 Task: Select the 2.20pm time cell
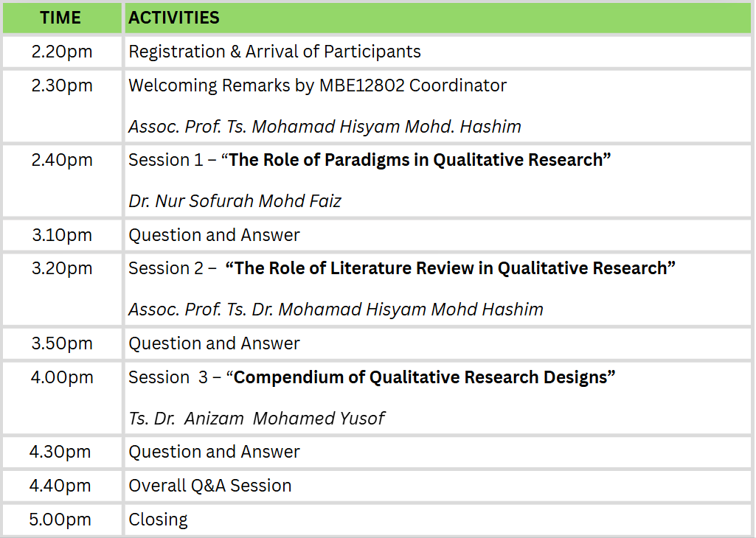61,52
